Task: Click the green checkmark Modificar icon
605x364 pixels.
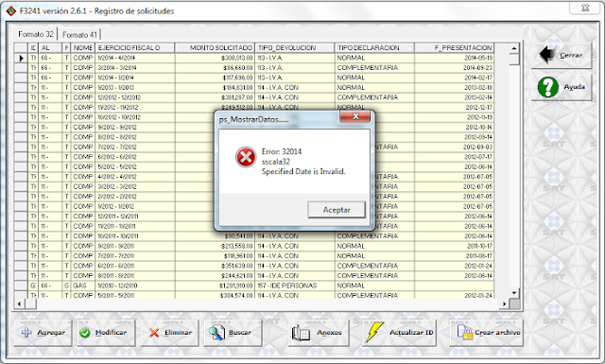Action: 85,333
